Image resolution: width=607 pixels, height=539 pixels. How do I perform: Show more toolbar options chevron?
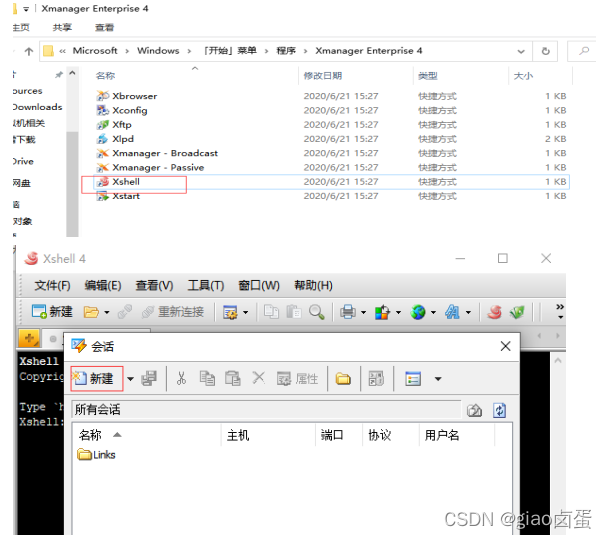click(560, 311)
